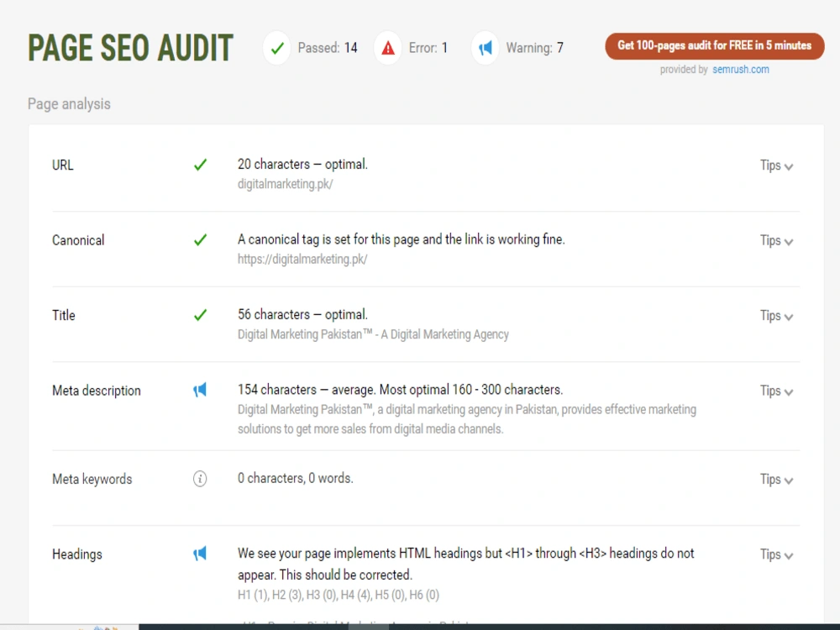Screen dimensions: 840x630
Task: Click Get 100-pages audit for FREE button
Action: pos(715,46)
